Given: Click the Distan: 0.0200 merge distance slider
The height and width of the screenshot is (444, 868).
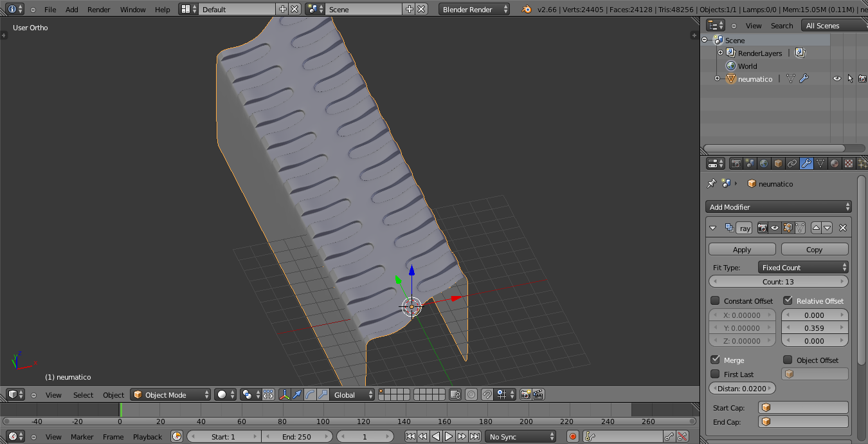Looking at the screenshot, I should click(x=742, y=388).
